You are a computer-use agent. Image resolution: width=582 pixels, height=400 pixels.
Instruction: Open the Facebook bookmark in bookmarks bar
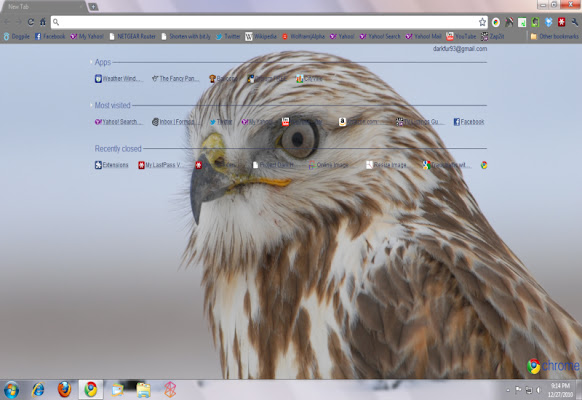click(50, 36)
